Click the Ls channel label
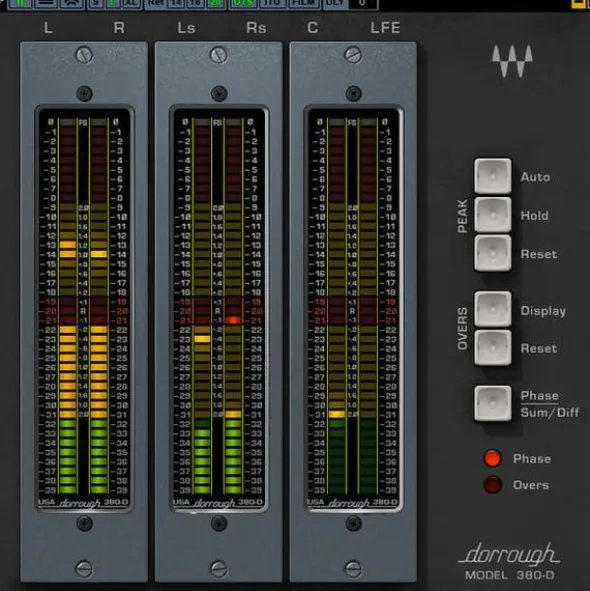Viewport: 590px width, 591px height. pos(186,28)
